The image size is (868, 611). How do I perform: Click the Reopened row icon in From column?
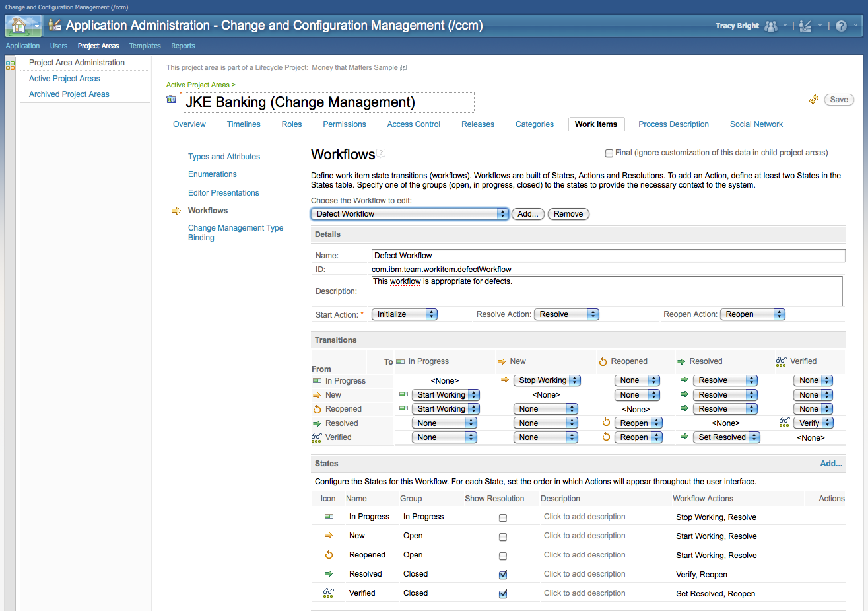click(x=317, y=410)
